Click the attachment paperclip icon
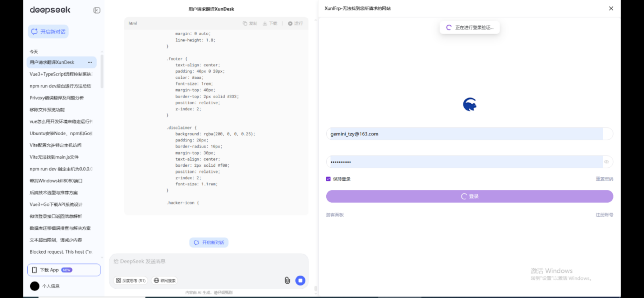 coord(287,280)
